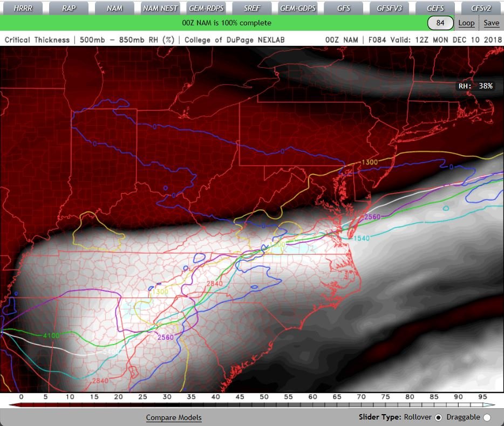Select the HRRR model tab
This screenshot has width=504, height=426.
tap(23, 8)
